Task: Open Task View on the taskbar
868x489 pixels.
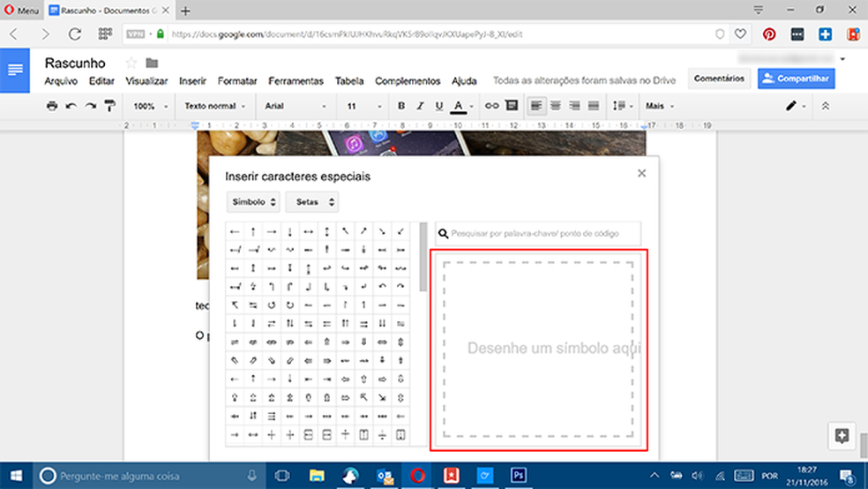Action: (x=282, y=475)
